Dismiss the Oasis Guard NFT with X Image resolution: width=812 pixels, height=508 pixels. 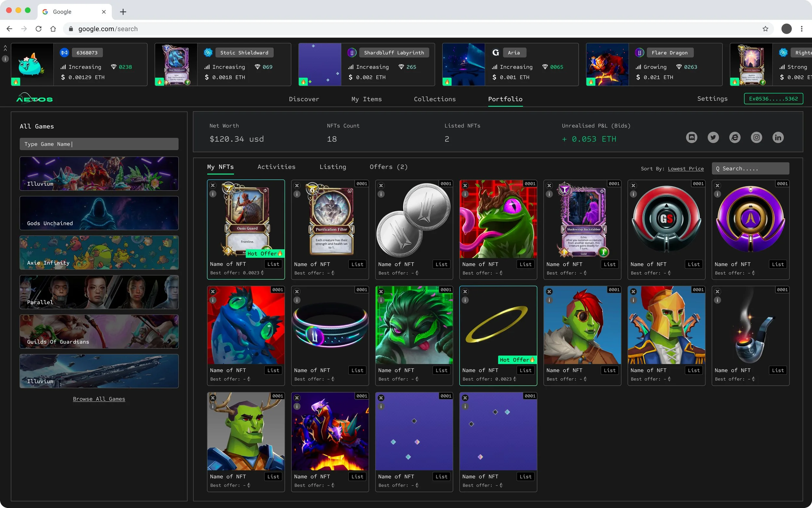click(213, 186)
